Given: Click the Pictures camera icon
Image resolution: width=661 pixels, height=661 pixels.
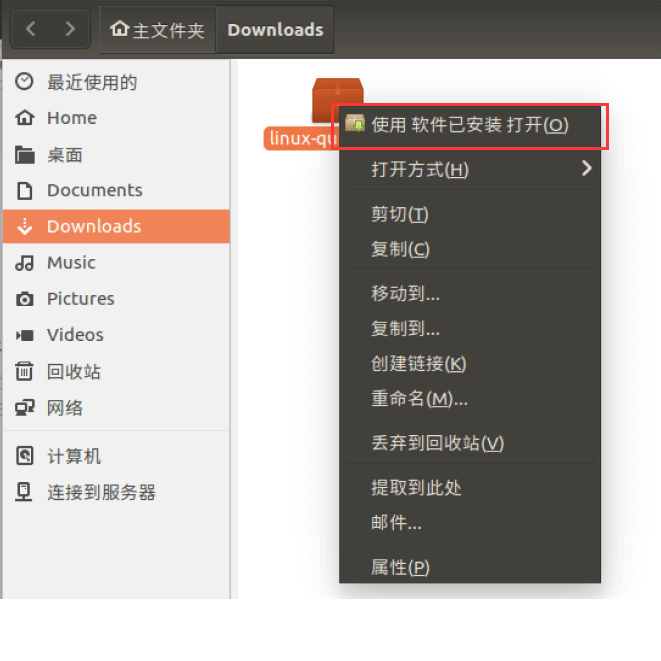Looking at the screenshot, I should [x=24, y=299].
